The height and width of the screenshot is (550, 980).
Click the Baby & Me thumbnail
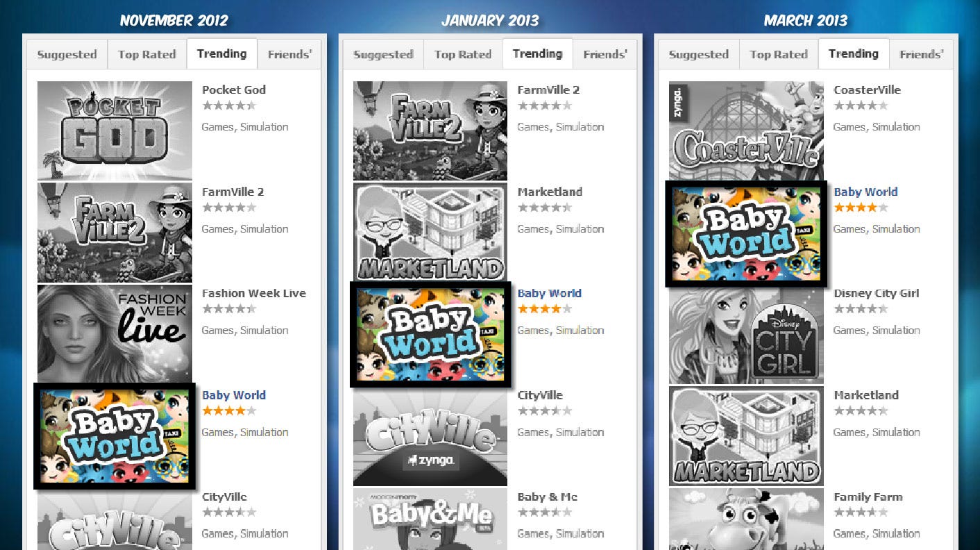point(430,519)
